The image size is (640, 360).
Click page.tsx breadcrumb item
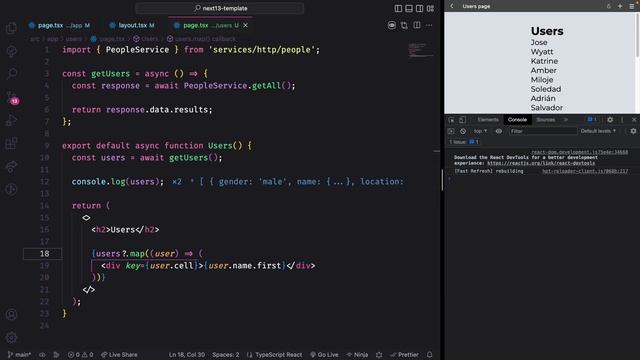coord(107,39)
